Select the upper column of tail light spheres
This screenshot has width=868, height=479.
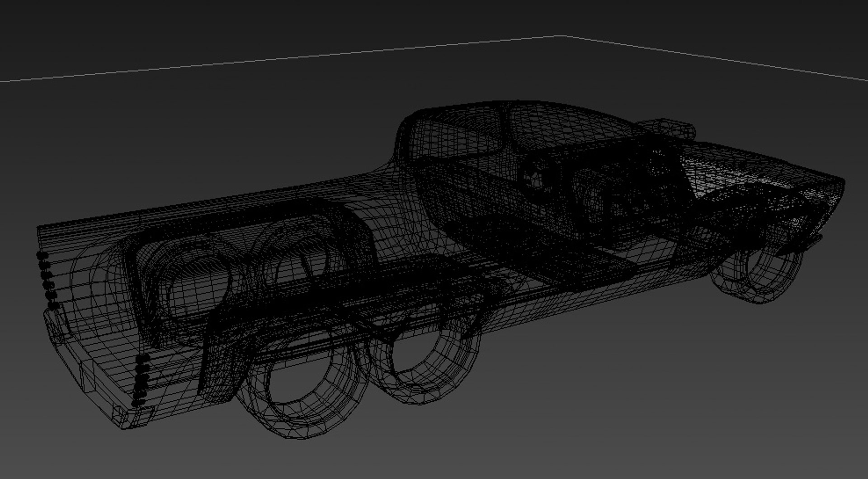coord(48,280)
